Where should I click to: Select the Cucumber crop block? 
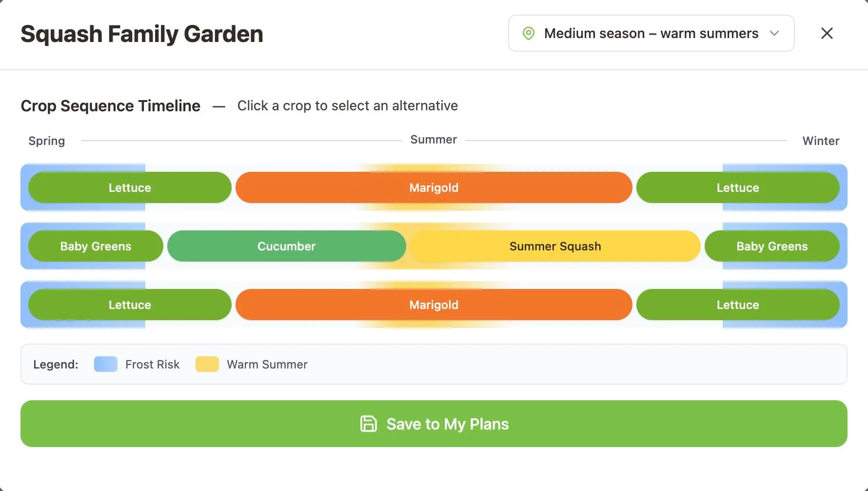click(286, 246)
